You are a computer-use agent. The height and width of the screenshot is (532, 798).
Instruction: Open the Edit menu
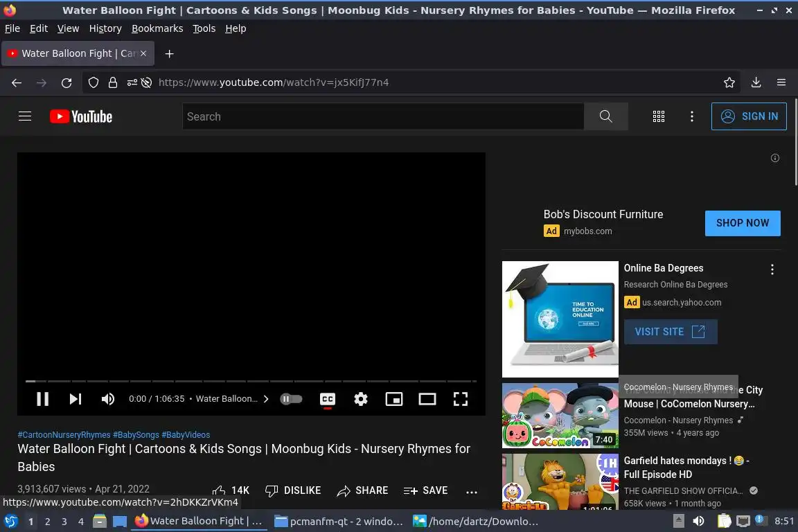point(39,28)
